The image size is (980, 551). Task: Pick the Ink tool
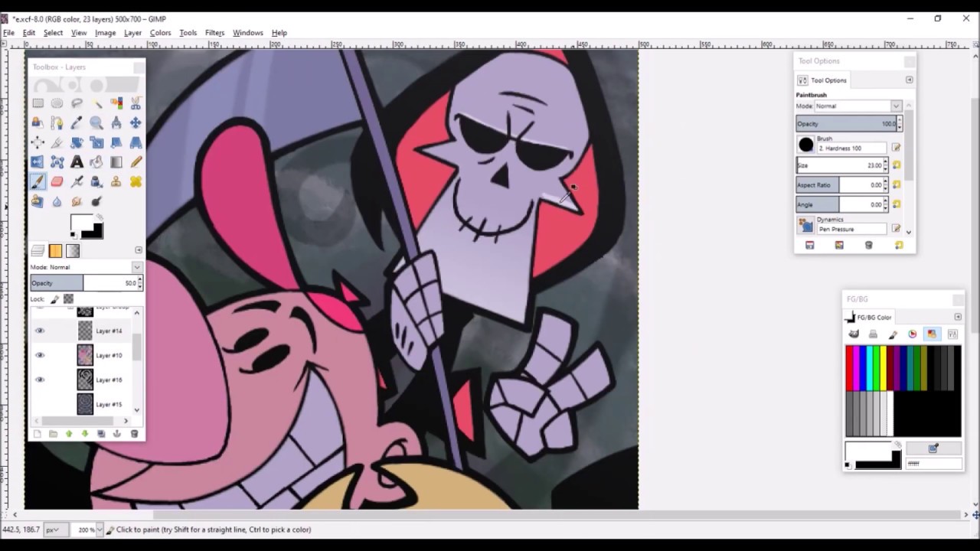(x=96, y=181)
